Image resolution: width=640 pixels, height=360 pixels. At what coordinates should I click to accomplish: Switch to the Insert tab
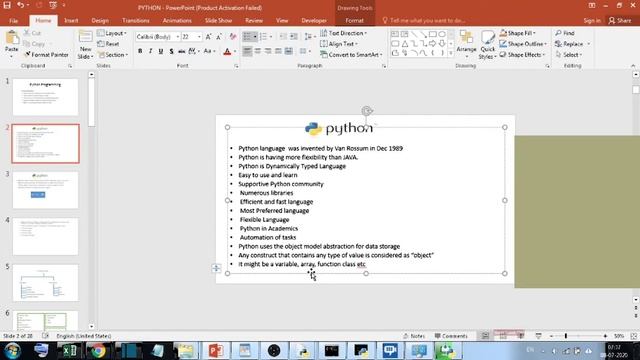71,20
